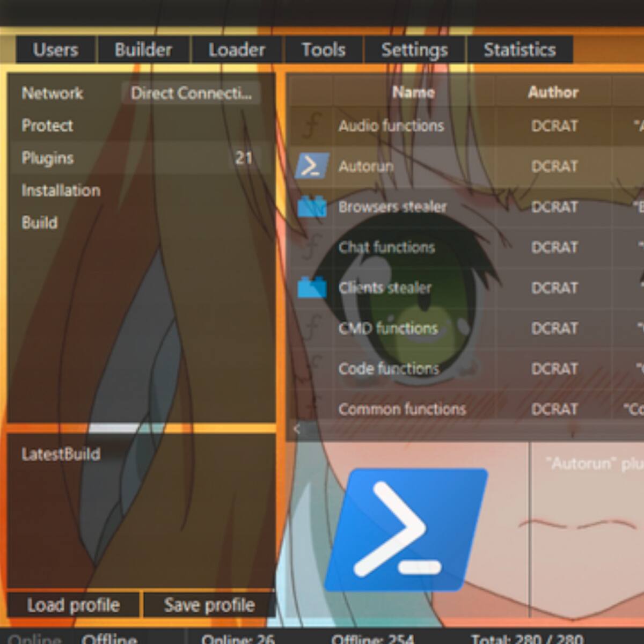The width and height of the screenshot is (644, 644).
Task: Click the function icon beside Chat functions
Action: (312, 247)
